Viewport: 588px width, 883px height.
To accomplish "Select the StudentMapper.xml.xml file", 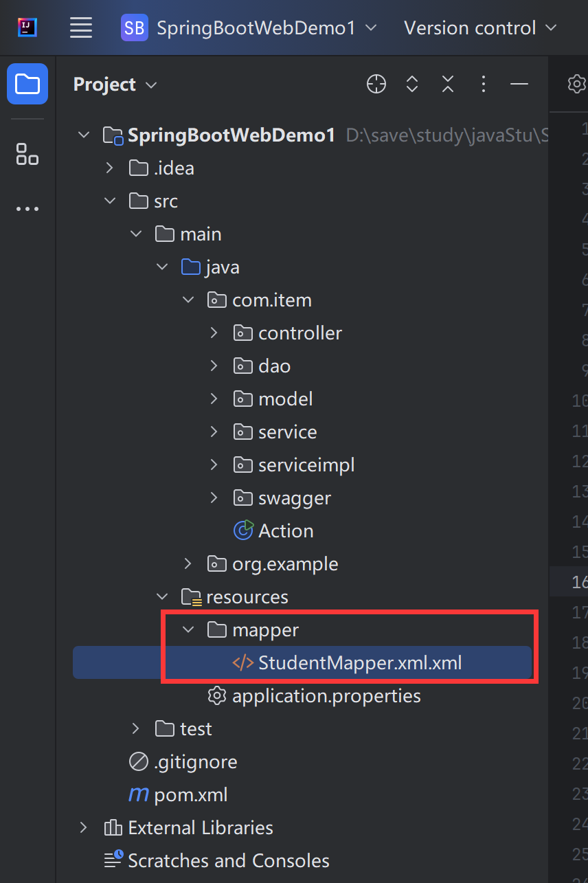I will pos(360,663).
